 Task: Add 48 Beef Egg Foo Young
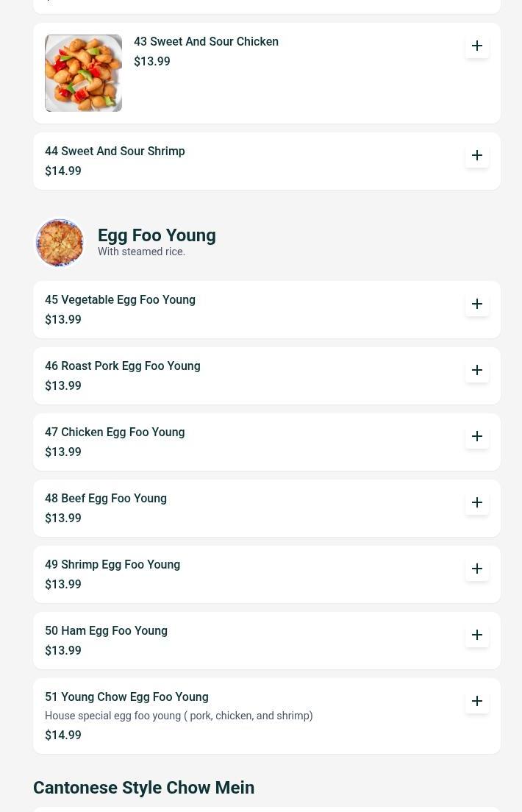pyautogui.click(x=477, y=503)
